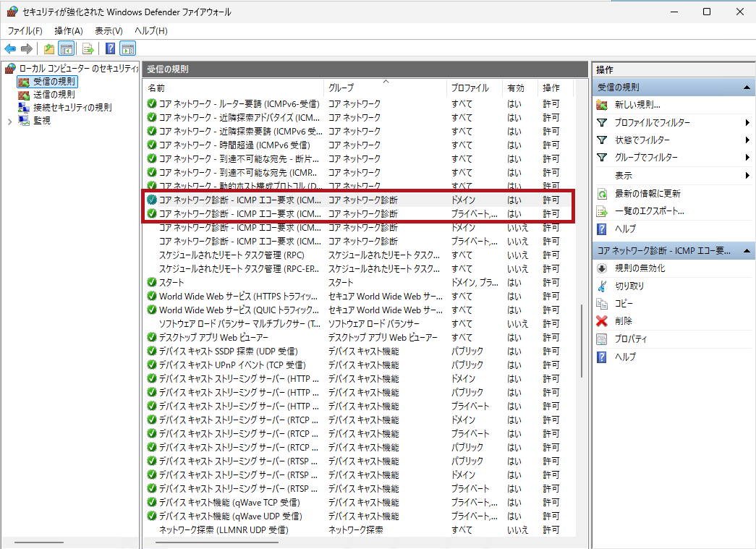756x549 pixels.
Task: Click the green check icon of the スタート rule
Action: pyautogui.click(x=152, y=282)
